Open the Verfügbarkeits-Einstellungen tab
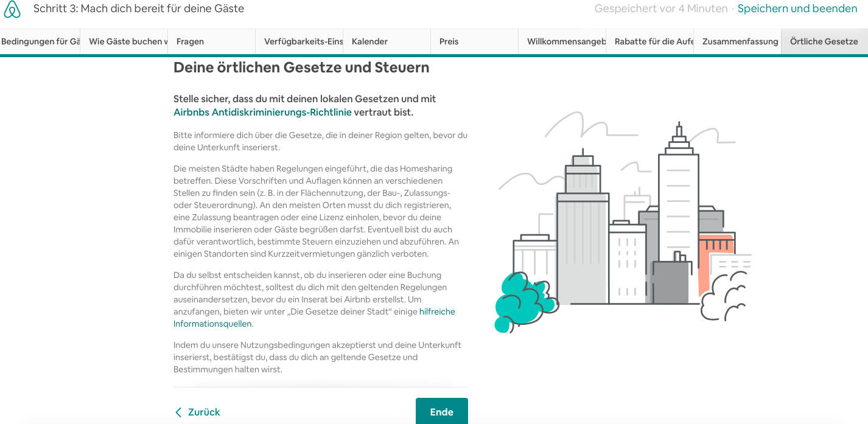The width and height of the screenshot is (868, 424). pos(299,41)
